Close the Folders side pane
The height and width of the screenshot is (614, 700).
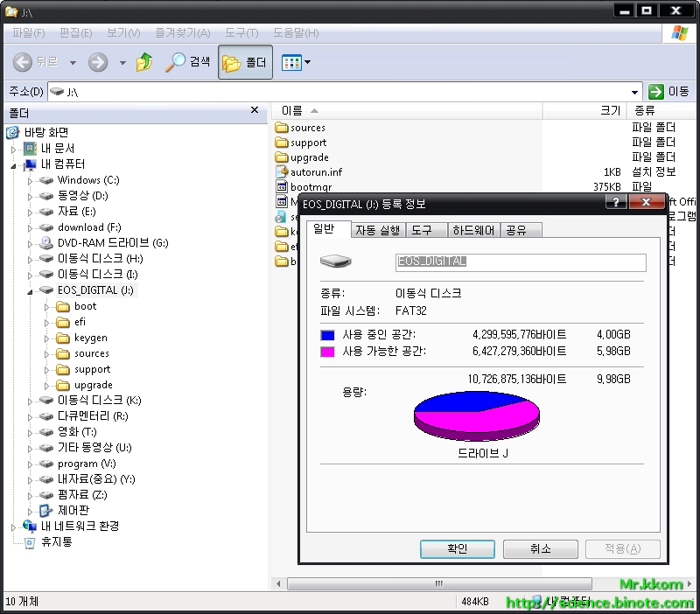click(x=255, y=110)
